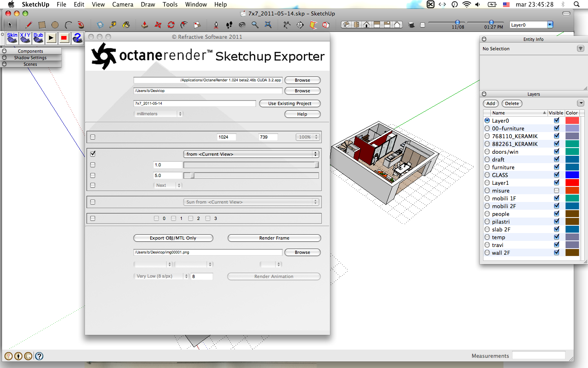The height and width of the screenshot is (368, 588).
Task: Open the Apple menu
Action: pyautogui.click(x=11, y=4)
